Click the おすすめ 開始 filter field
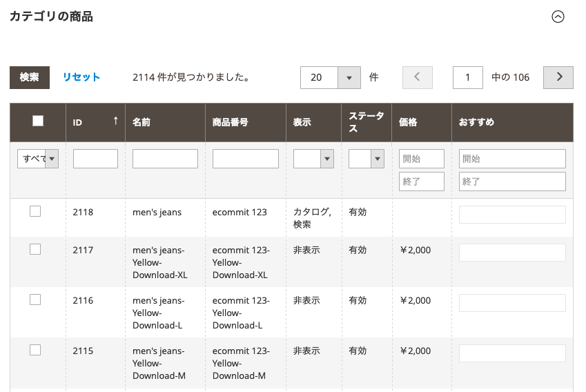This screenshot has width=586, height=392. tap(512, 159)
